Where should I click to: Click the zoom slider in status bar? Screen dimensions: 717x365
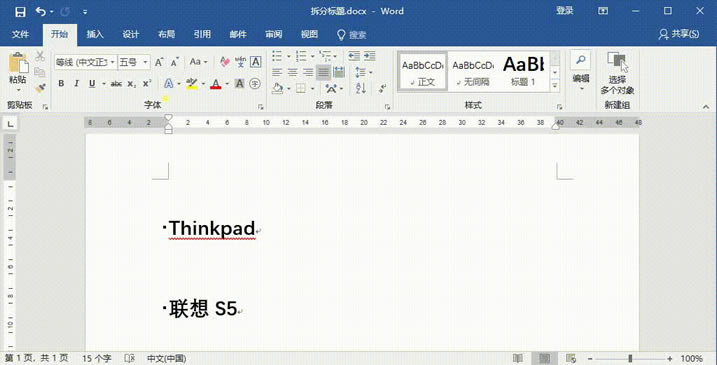[x=630, y=359]
